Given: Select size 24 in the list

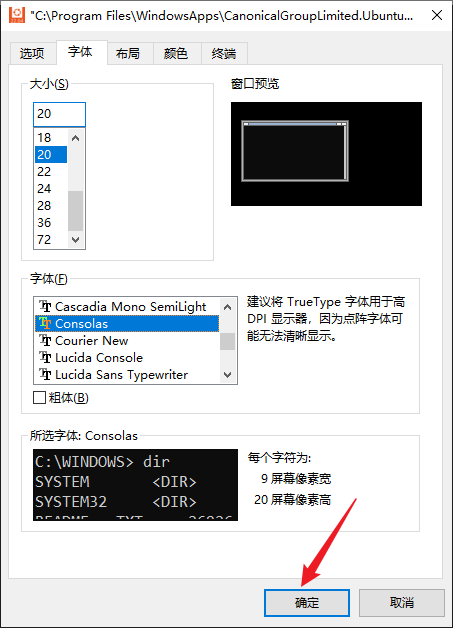Looking at the screenshot, I should pos(51,189).
